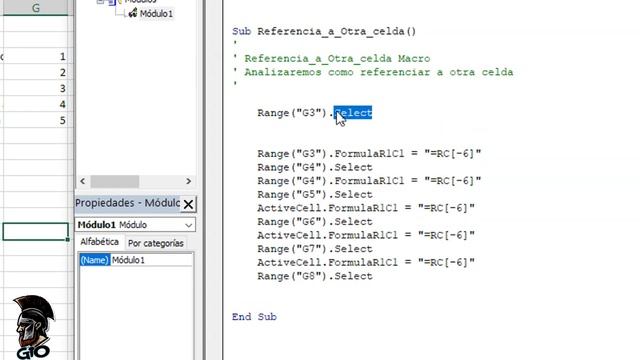Click code line Range("G5").Select
The image size is (640, 360).
315,195
